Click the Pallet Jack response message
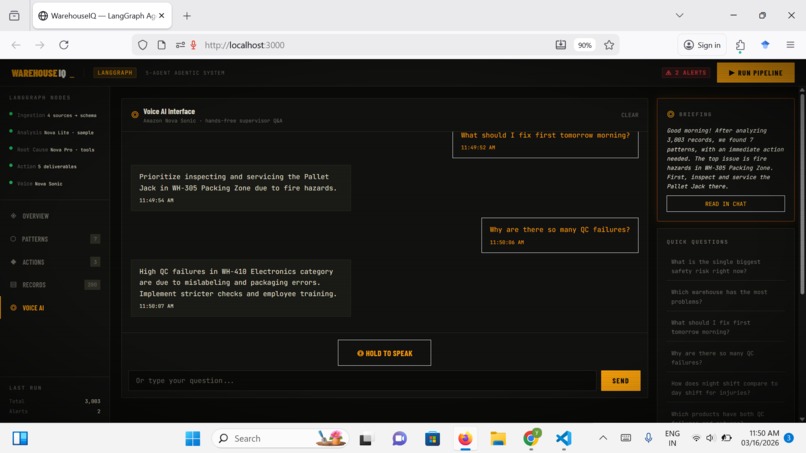806x453 pixels. [241, 188]
